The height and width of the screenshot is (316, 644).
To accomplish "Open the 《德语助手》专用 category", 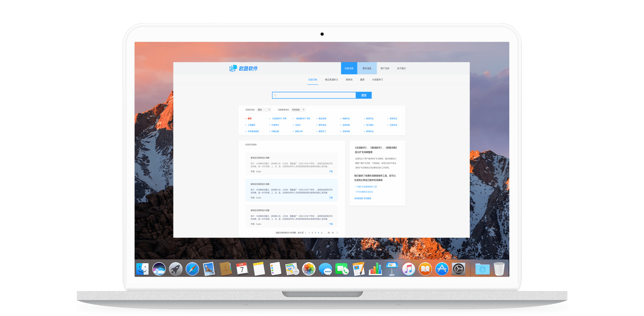I will point(303,119).
